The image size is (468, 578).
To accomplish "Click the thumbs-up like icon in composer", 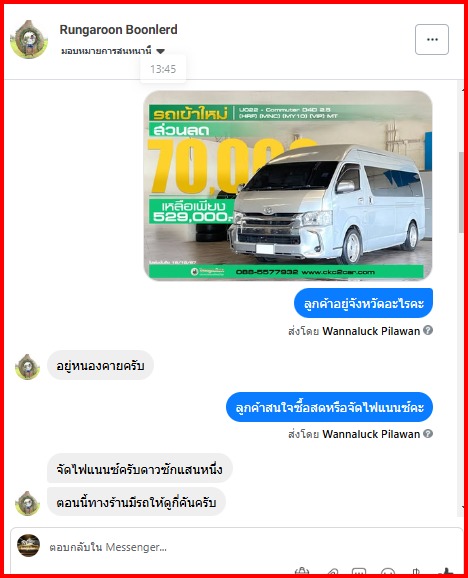I will pos(447,572).
